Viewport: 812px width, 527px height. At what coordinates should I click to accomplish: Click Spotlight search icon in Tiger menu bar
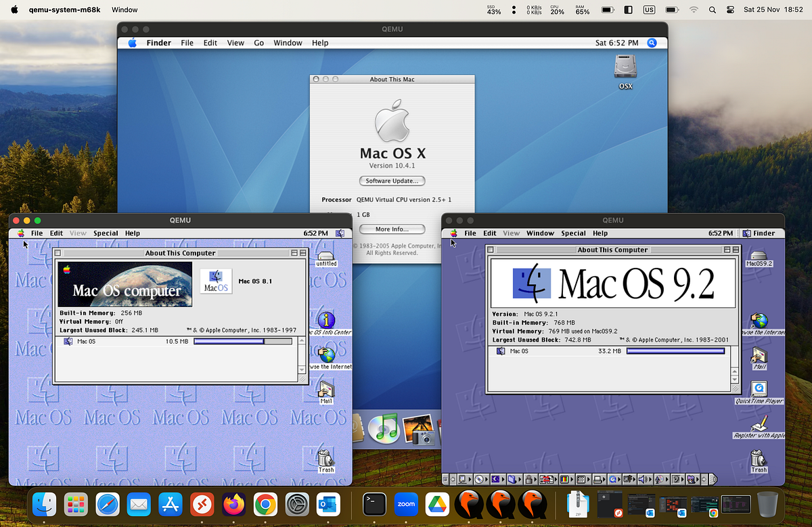(x=652, y=43)
